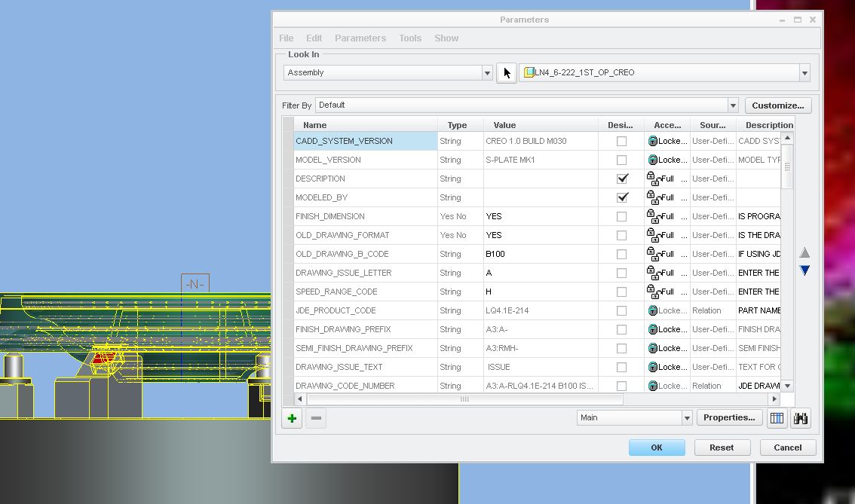This screenshot has width=855, height=504.
Task: Uncheck Designate for the MODELED_BY parameter
Action: [621, 197]
